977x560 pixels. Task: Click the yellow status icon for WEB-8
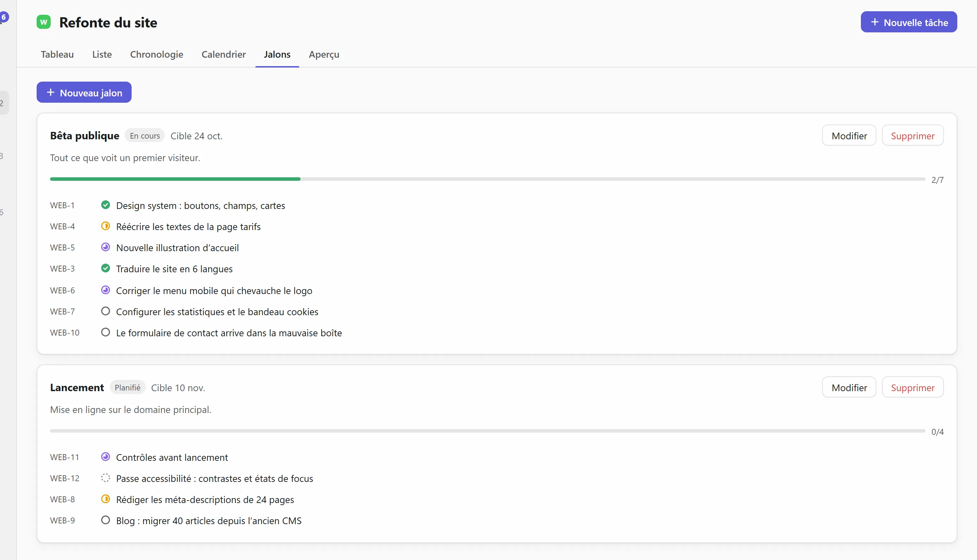(x=106, y=499)
